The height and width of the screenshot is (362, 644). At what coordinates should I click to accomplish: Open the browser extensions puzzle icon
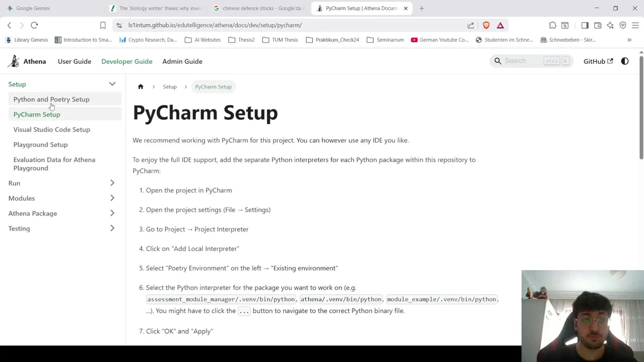552,25
